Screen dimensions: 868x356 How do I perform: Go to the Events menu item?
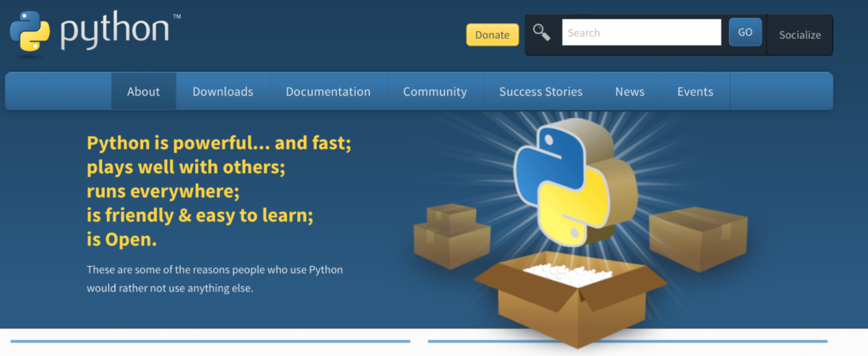click(695, 92)
